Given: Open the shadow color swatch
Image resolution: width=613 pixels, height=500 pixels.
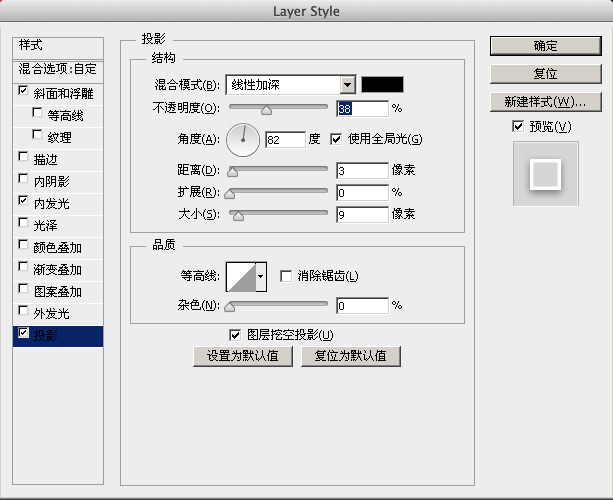Looking at the screenshot, I should click(382, 84).
